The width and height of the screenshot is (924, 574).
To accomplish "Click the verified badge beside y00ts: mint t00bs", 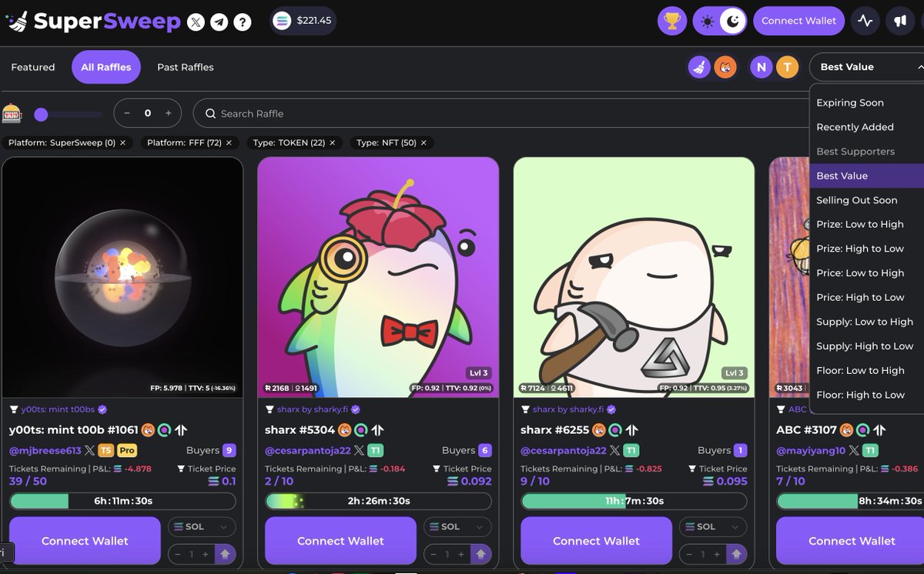I will (x=102, y=409).
